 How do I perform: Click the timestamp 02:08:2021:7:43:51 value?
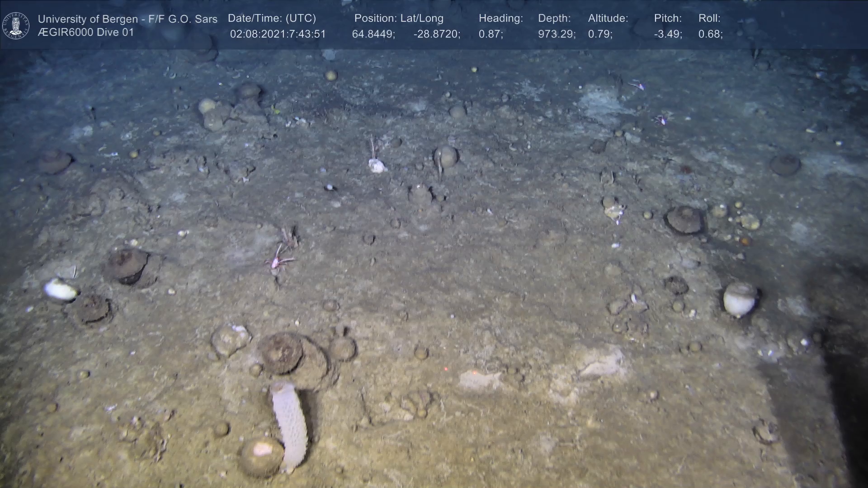pos(278,34)
